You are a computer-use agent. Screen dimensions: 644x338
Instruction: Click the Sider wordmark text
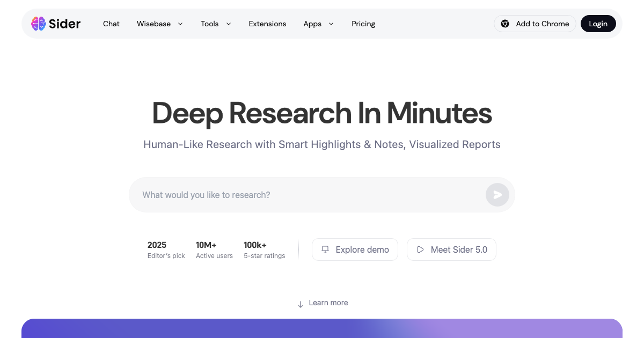(64, 24)
